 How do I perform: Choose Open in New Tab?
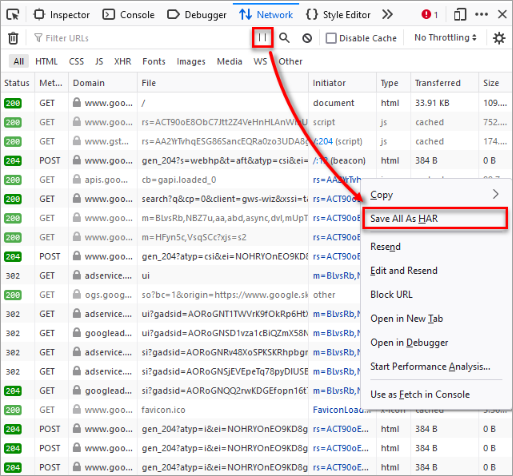pyautogui.click(x=436, y=319)
